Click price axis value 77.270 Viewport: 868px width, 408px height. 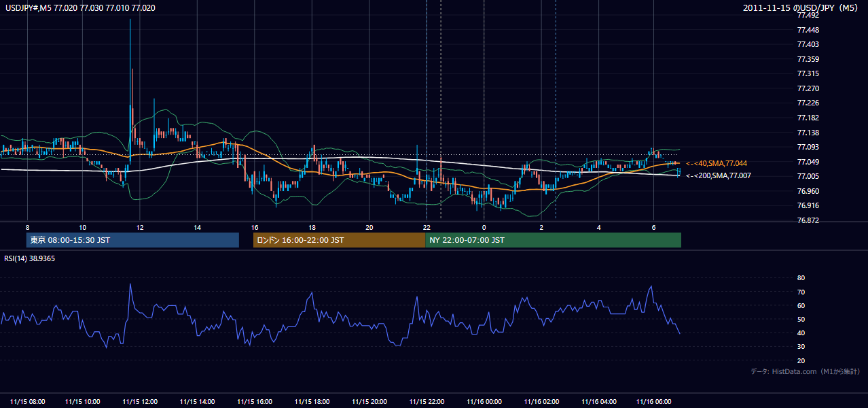tap(809, 88)
